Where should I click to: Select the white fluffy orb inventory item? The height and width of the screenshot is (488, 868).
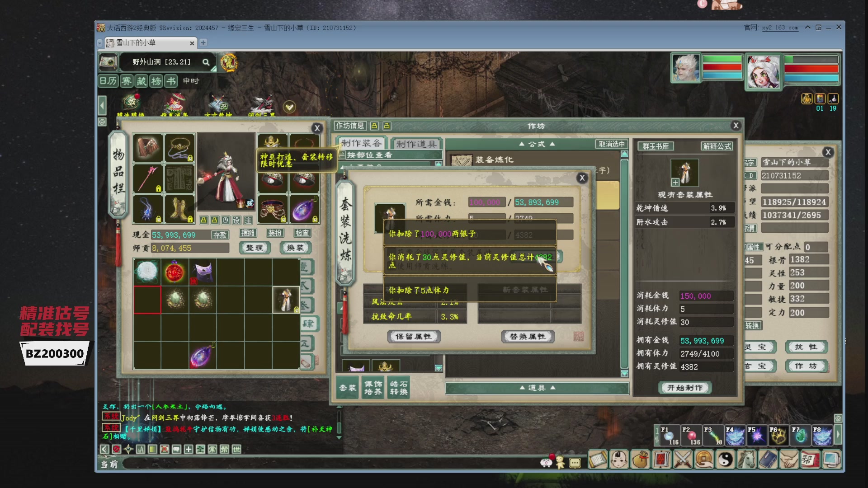[x=147, y=272]
